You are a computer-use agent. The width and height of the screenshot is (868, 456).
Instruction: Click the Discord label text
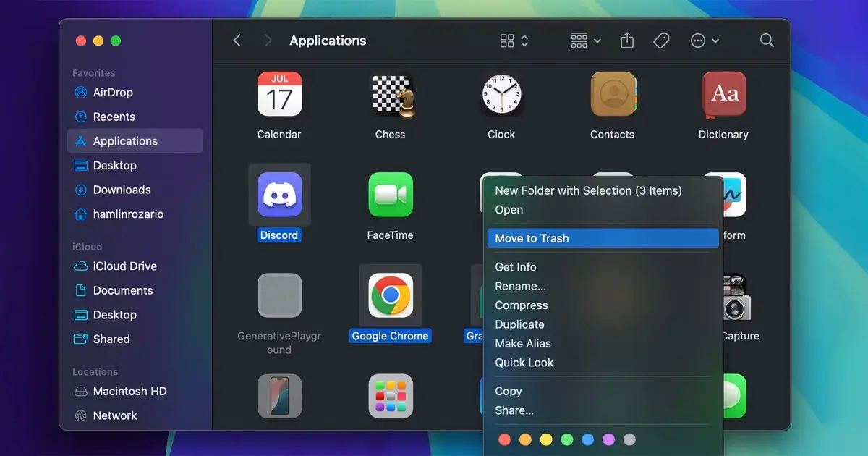(x=279, y=235)
